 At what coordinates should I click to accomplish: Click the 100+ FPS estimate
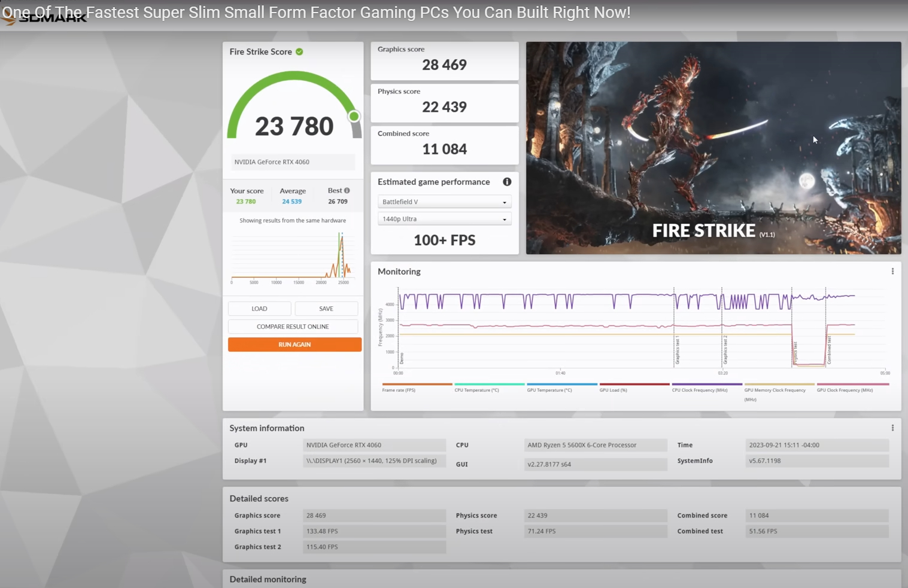[x=445, y=240]
